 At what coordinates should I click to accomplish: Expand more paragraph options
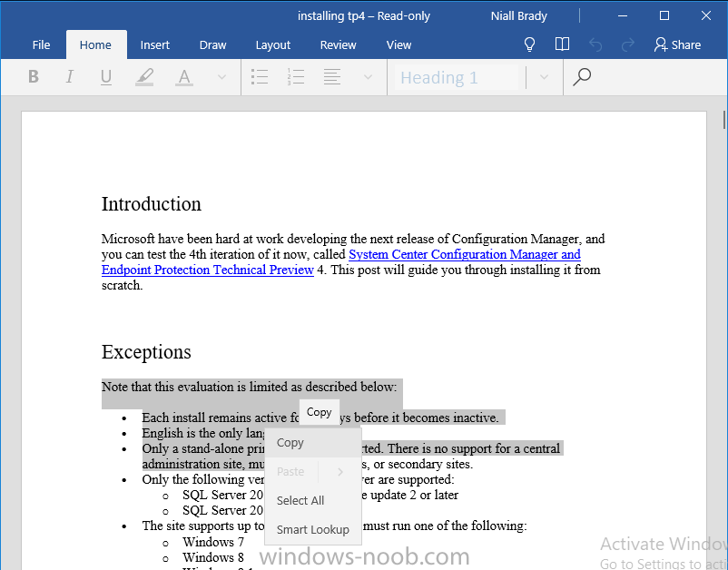368,77
